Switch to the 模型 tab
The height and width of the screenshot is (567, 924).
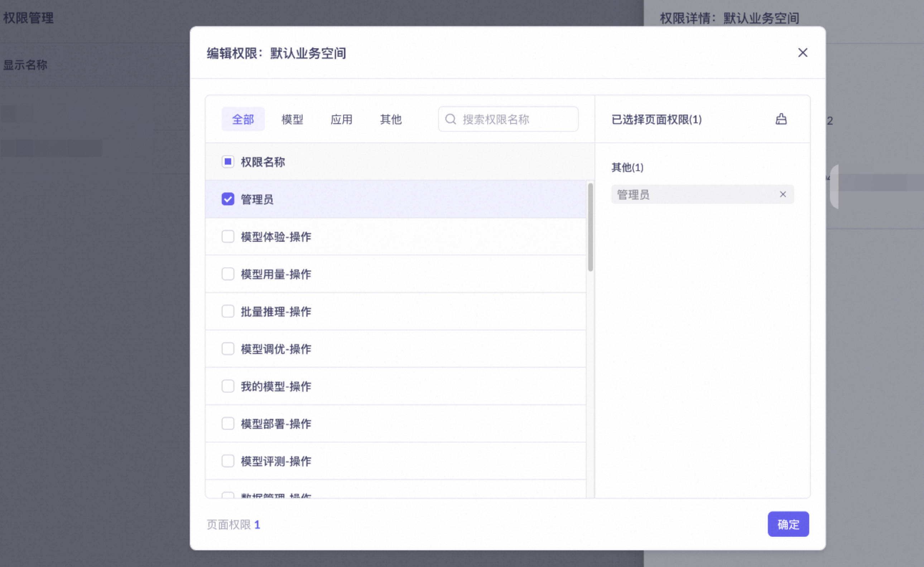point(292,119)
